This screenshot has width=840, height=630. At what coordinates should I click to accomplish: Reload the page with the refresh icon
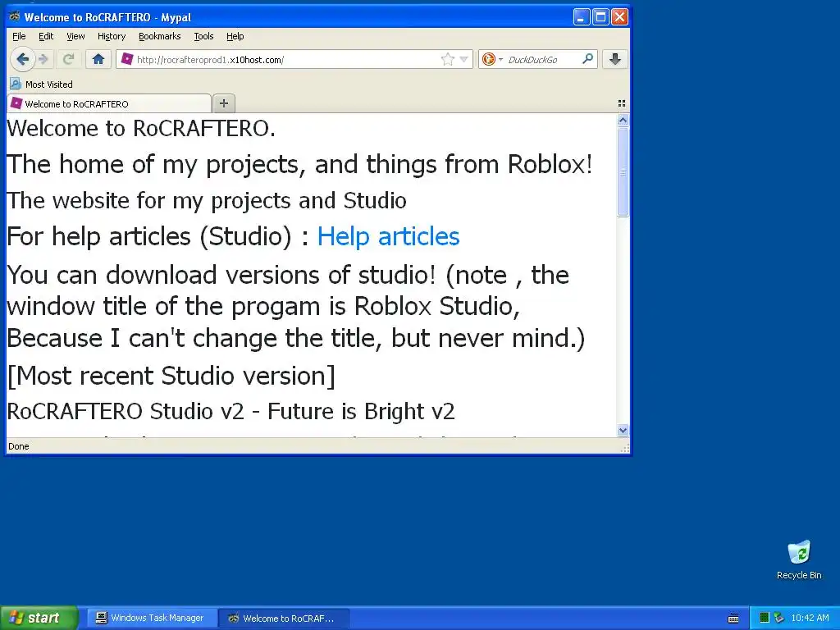coord(68,59)
